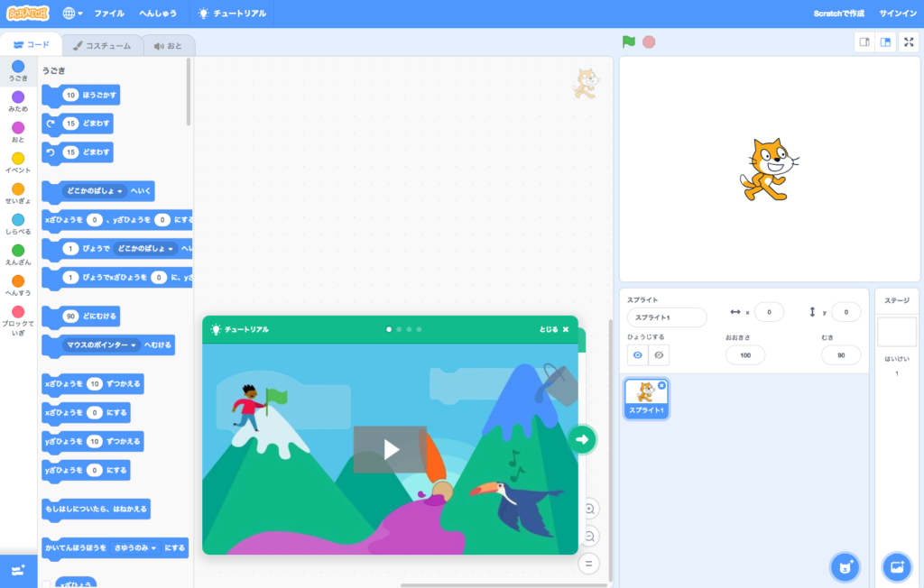
Task: Open the choose a sprite button
Action: [845, 566]
